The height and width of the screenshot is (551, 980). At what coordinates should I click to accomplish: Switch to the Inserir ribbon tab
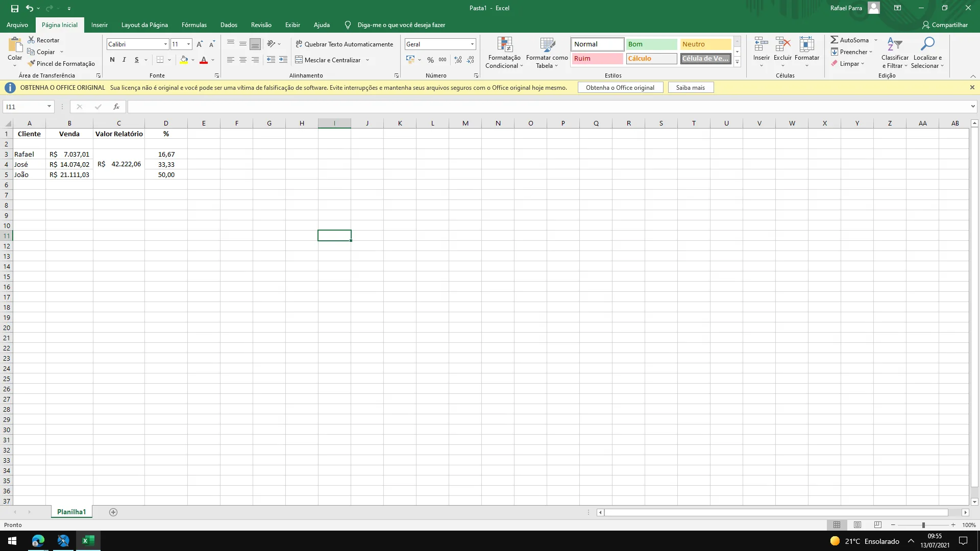pos(99,25)
